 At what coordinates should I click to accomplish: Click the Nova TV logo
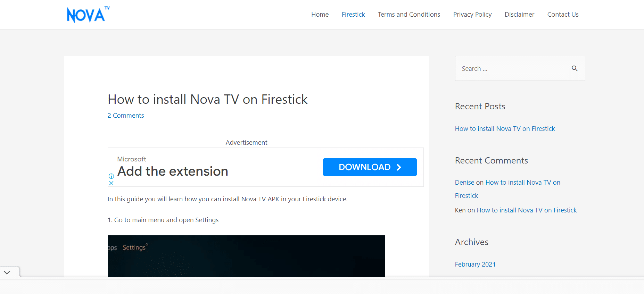point(88,15)
